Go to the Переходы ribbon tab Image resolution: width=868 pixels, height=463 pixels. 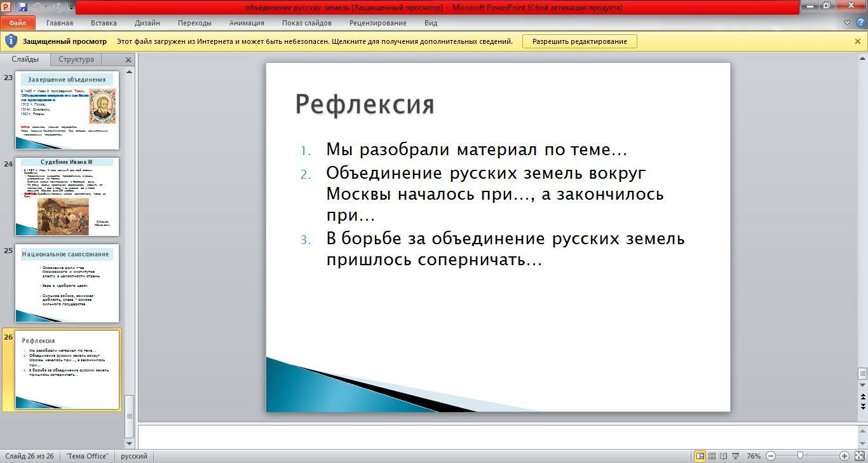pos(194,23)
